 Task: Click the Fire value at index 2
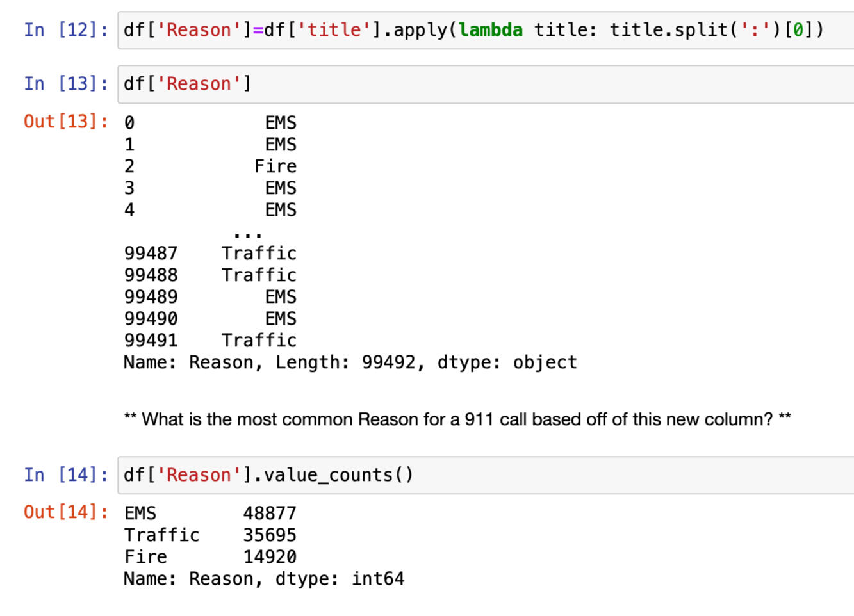(x=275, y=166)
